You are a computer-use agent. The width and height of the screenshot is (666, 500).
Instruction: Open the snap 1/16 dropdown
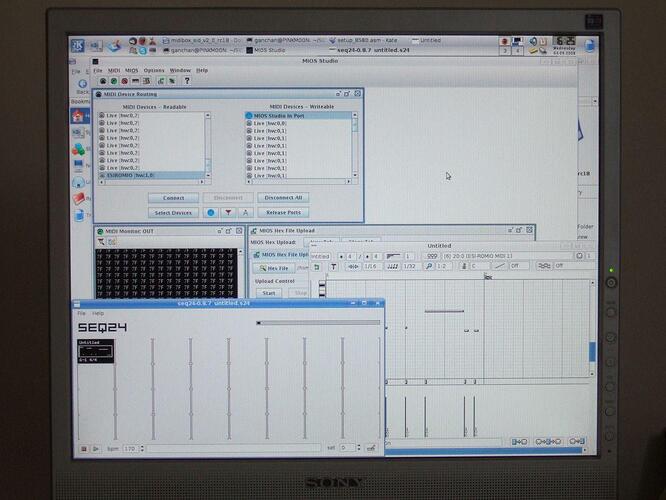(371, 266)
